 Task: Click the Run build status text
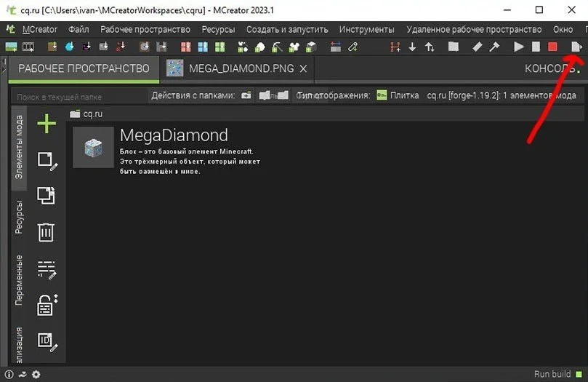pos(552,374)
